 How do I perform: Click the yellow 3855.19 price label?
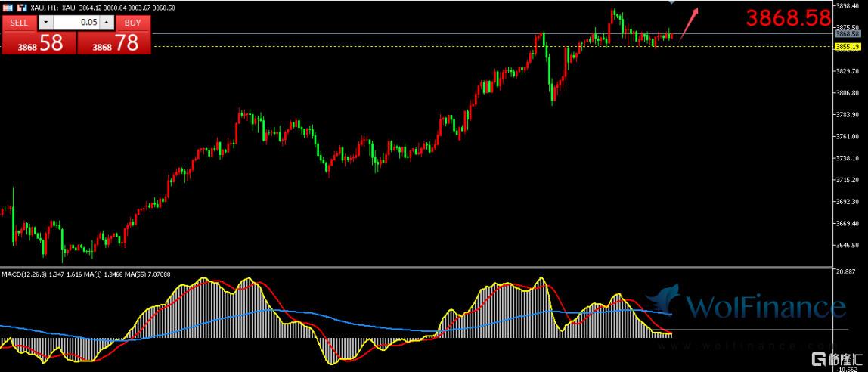pyautogui.click(x=847, y=47)
